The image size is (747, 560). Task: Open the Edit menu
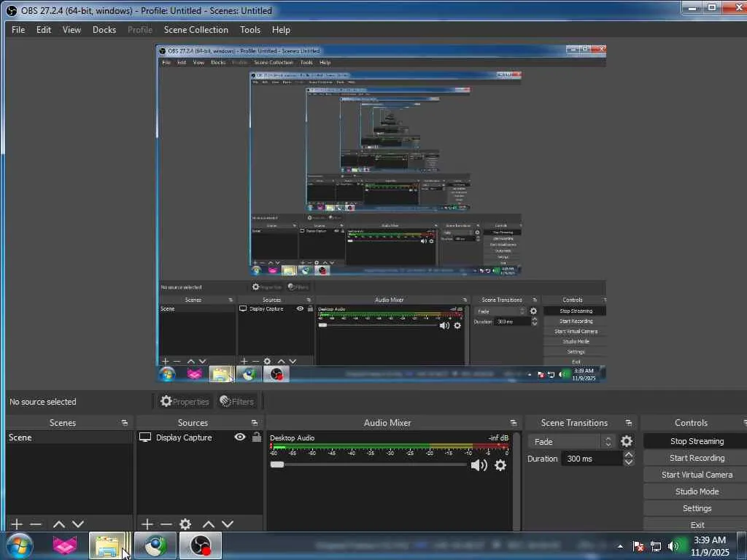[43, 29]
